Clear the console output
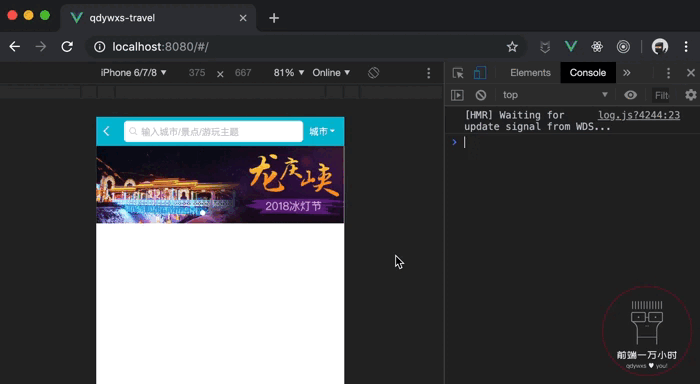 [481, 95]
